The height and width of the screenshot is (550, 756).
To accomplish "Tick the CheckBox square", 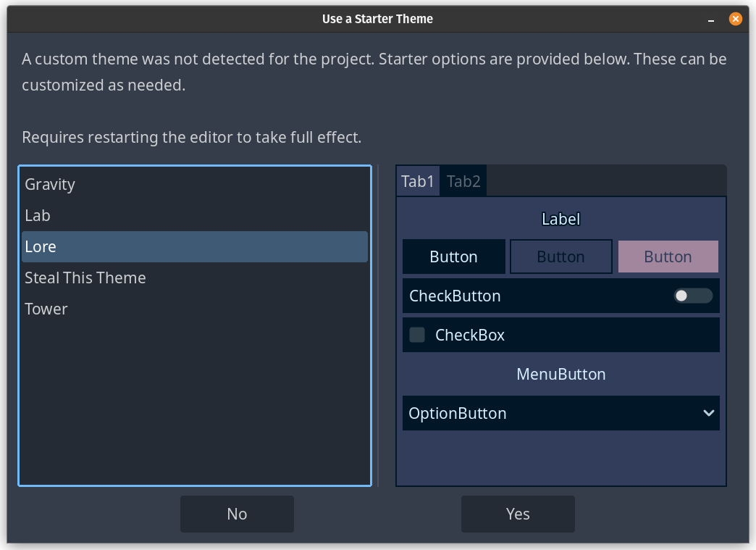I will pyautogui.click(x=417, y=335).
